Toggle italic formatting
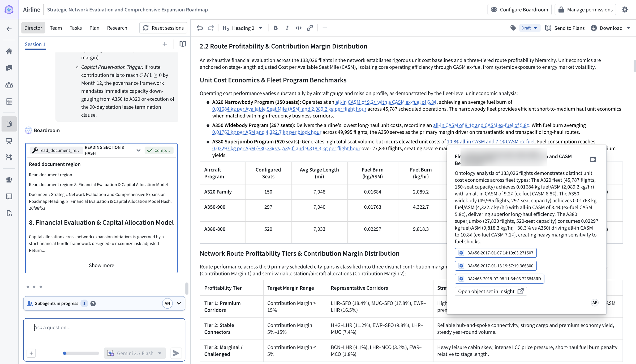636x364 pixels. coord(287,28)
